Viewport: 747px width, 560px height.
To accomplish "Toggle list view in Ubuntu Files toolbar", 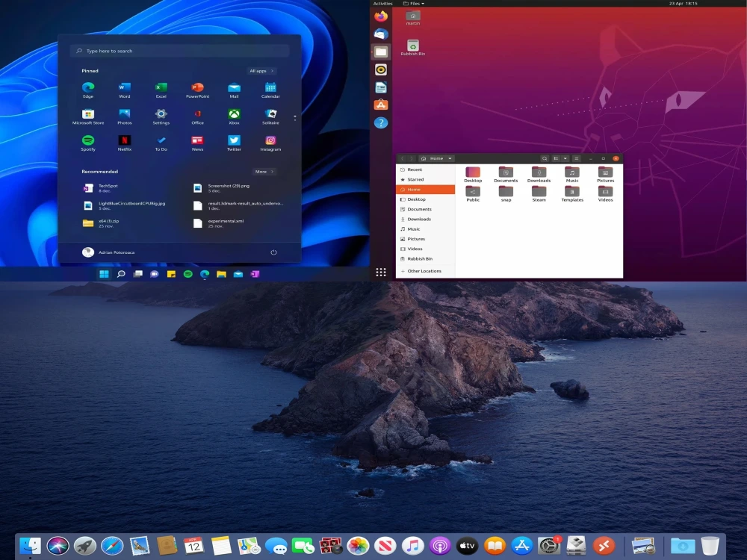I will pyautogui.click(x=556, y=158).
